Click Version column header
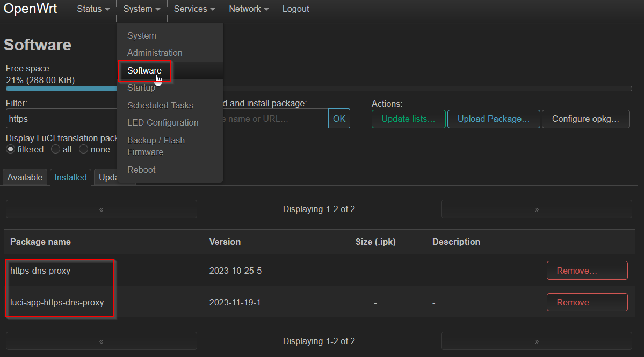 click(x=225, y=242)
